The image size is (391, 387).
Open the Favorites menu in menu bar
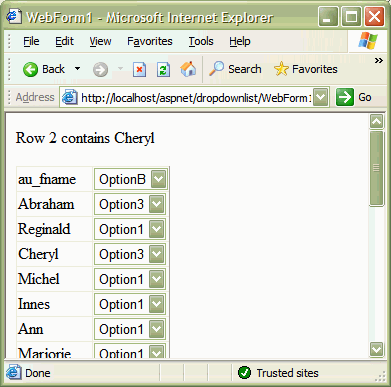(150, 41)
